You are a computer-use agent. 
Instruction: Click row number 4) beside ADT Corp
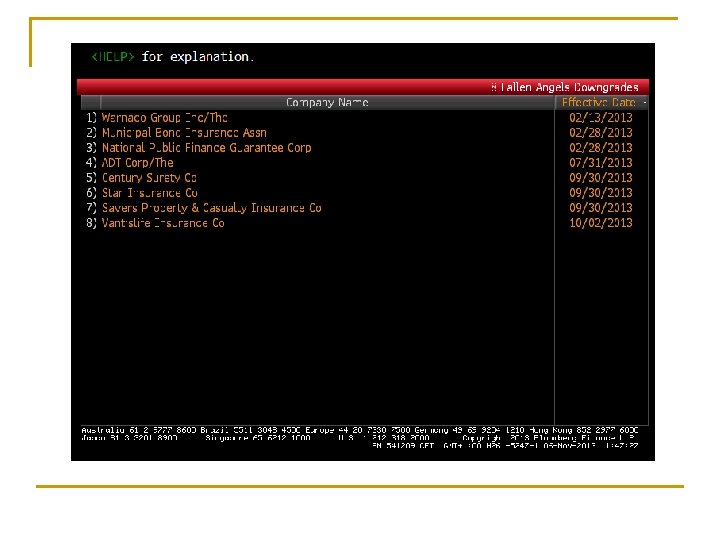[91, 163]
